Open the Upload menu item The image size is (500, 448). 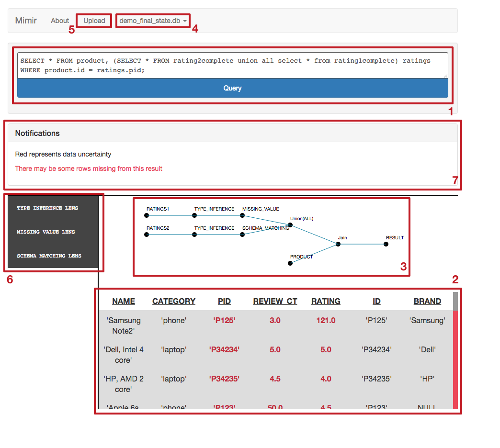(x=94, y=21)
